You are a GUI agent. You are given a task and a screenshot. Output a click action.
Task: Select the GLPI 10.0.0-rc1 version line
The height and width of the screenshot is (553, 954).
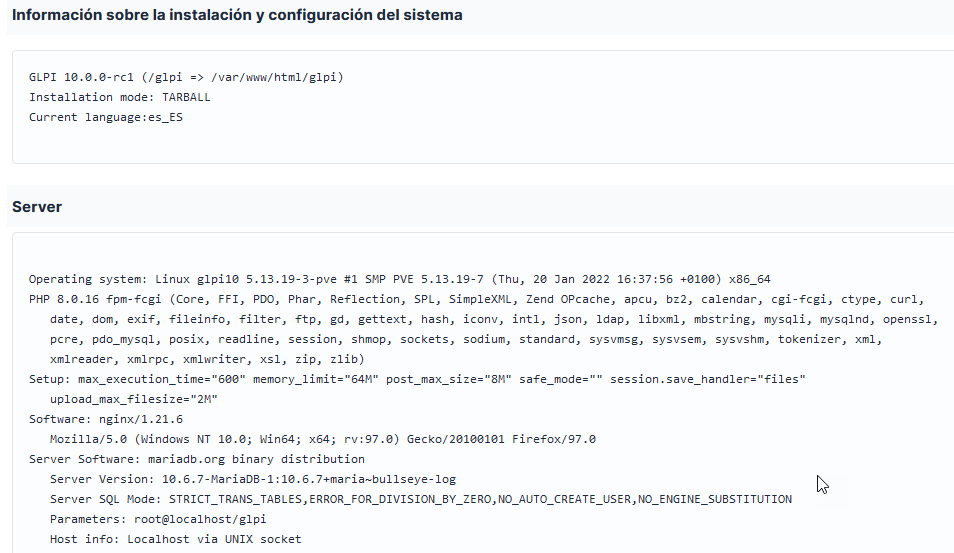[186, 77]
